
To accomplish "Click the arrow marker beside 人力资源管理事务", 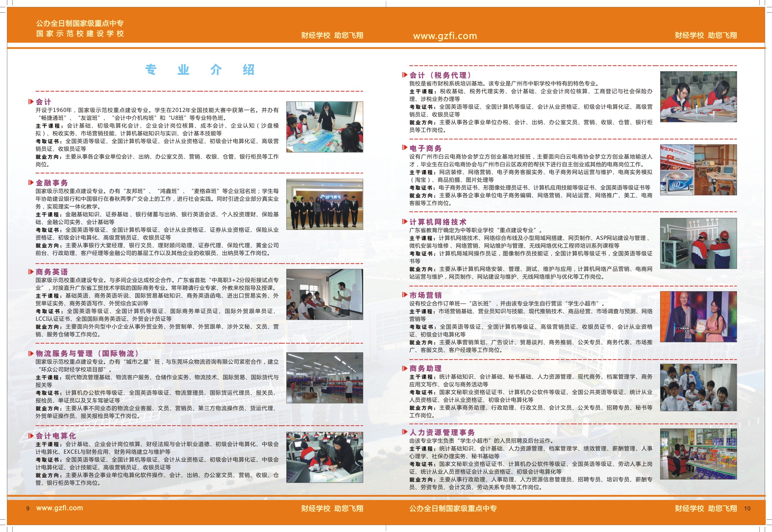I will pos(405,432).
